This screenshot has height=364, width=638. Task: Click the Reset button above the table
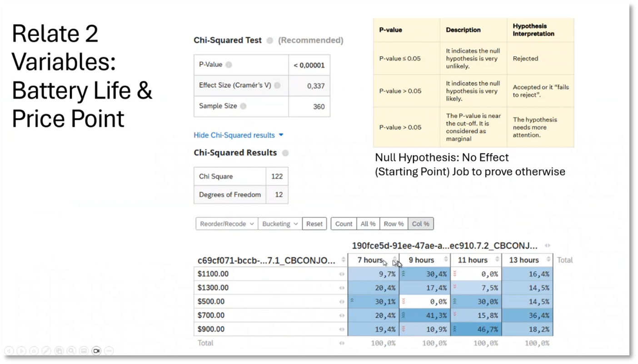click(x=314, y=224)
